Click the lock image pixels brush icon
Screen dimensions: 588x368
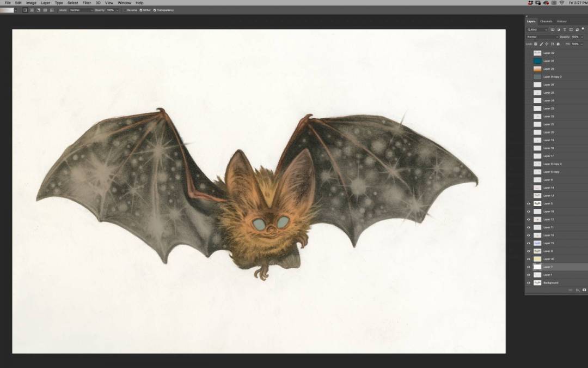point(541,44)
